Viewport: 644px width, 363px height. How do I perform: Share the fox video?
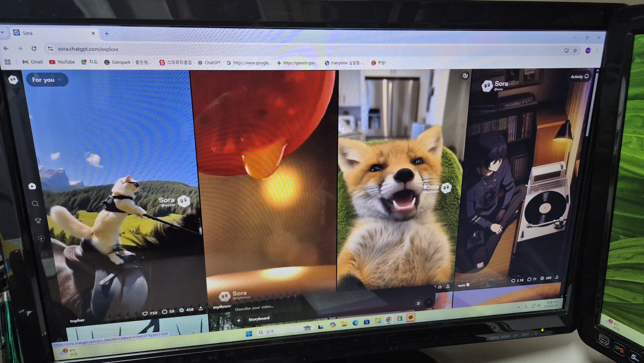448,286
